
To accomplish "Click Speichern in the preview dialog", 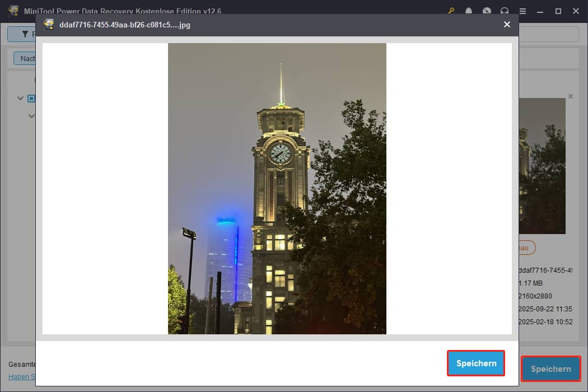I will 476,363.
